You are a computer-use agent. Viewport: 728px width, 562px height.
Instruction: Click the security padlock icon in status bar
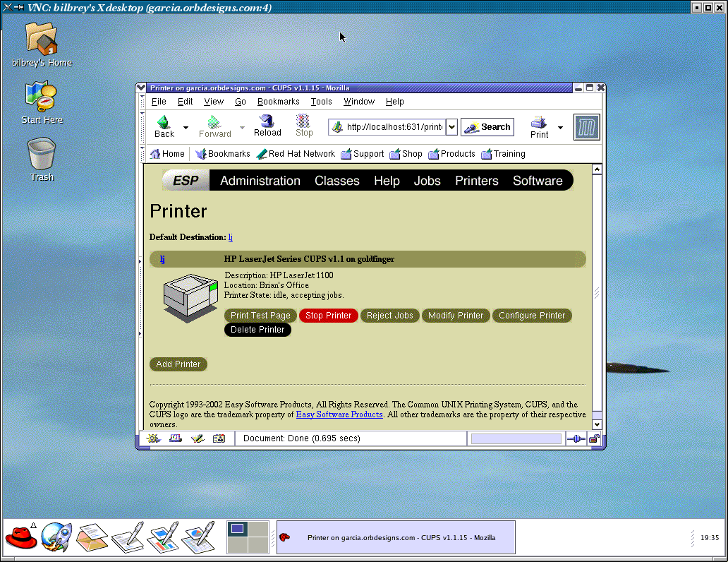coord(595,438)
